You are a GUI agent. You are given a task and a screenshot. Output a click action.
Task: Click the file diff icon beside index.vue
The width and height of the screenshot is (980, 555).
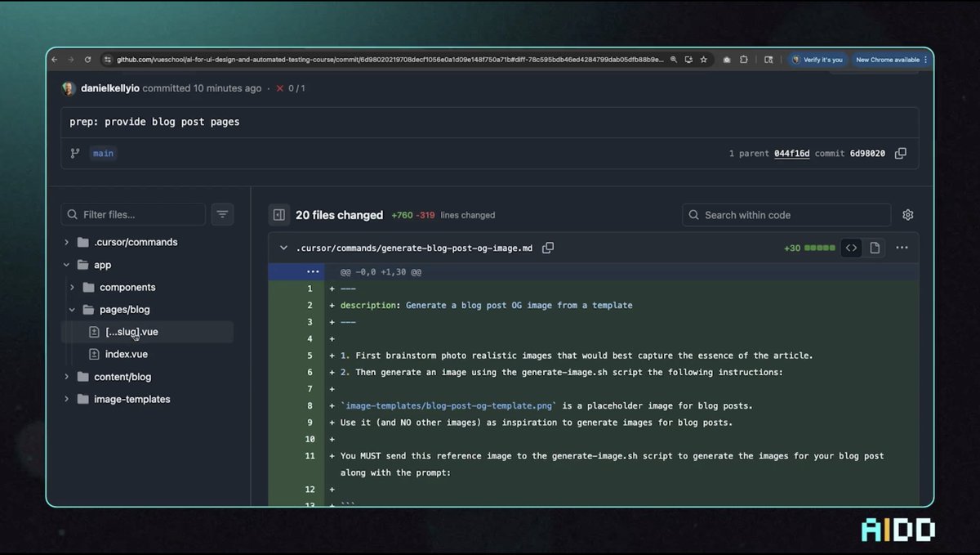[94, 354]
